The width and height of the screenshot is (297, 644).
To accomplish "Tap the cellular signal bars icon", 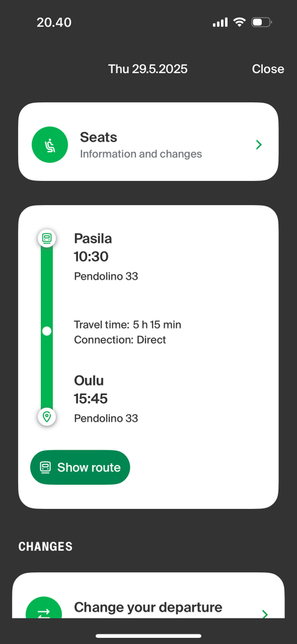I will (220, 22).
